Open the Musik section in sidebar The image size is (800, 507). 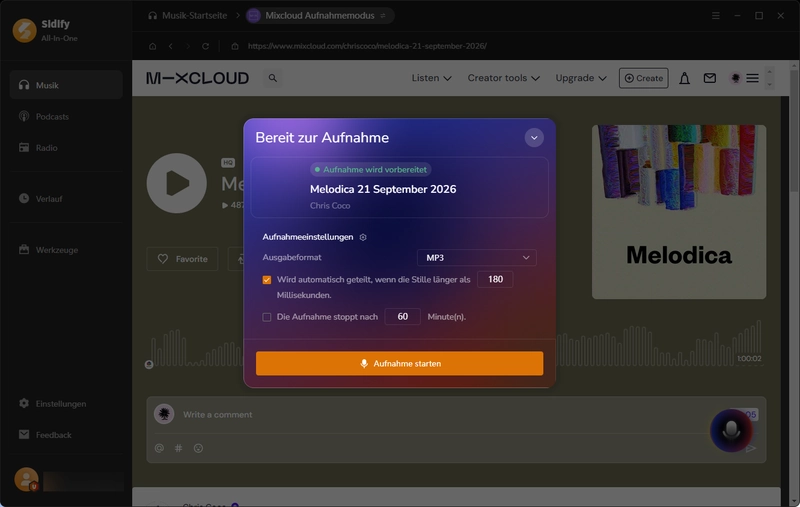pos(66,85)
